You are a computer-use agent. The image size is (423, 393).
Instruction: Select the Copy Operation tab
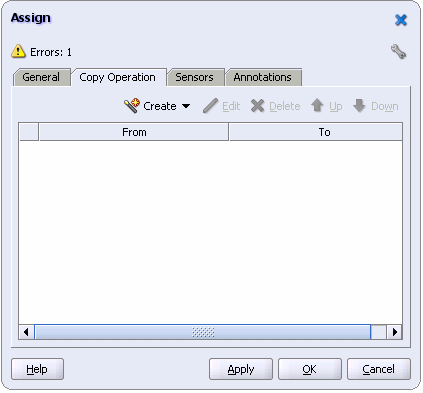(x=118, y=77)
